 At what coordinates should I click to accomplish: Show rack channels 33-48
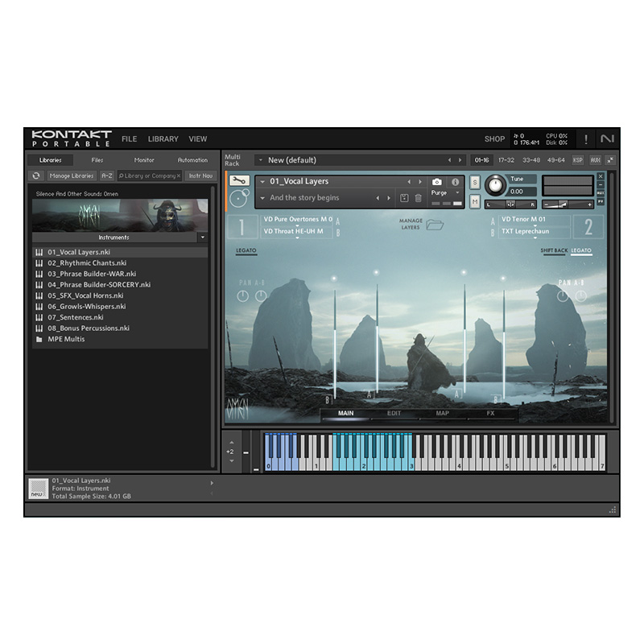coord(531,160)
